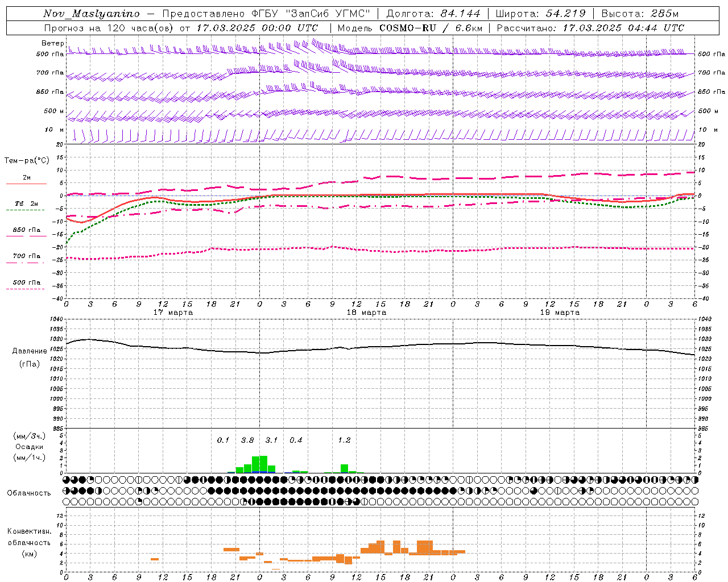Click the Тем-ра(°C) panel label
Viewport: 728px width, 582px height.
pyautogui.click(x=27, y=161)
